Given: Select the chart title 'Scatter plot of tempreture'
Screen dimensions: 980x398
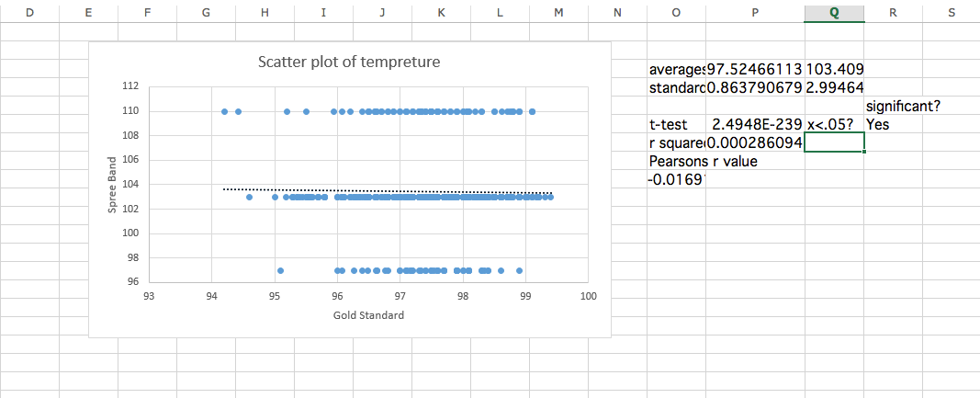Looking at the screenshot, I should (x=349, y=63).
